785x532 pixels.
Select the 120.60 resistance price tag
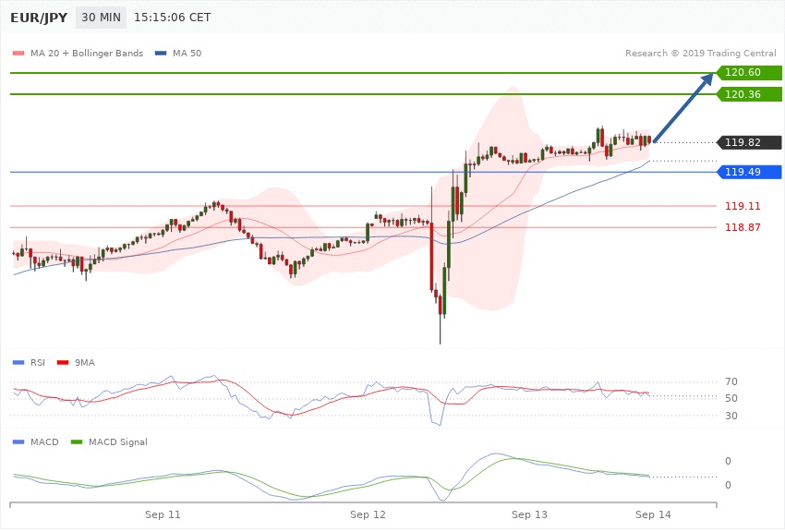750,73
